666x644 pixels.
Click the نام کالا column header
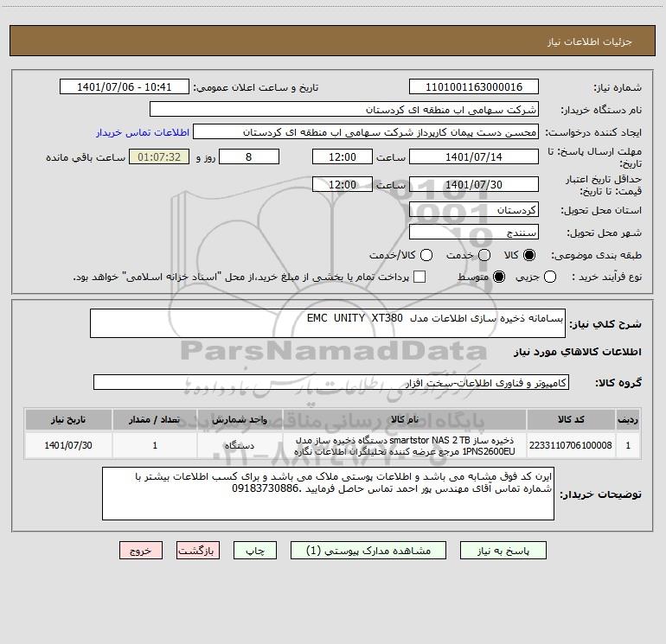click(x=405, y=419)
